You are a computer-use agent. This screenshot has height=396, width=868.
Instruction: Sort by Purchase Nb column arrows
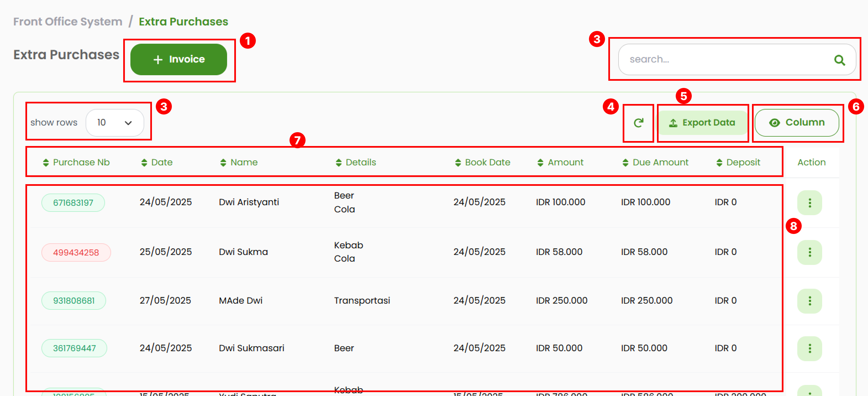click(x=46, y=163)
